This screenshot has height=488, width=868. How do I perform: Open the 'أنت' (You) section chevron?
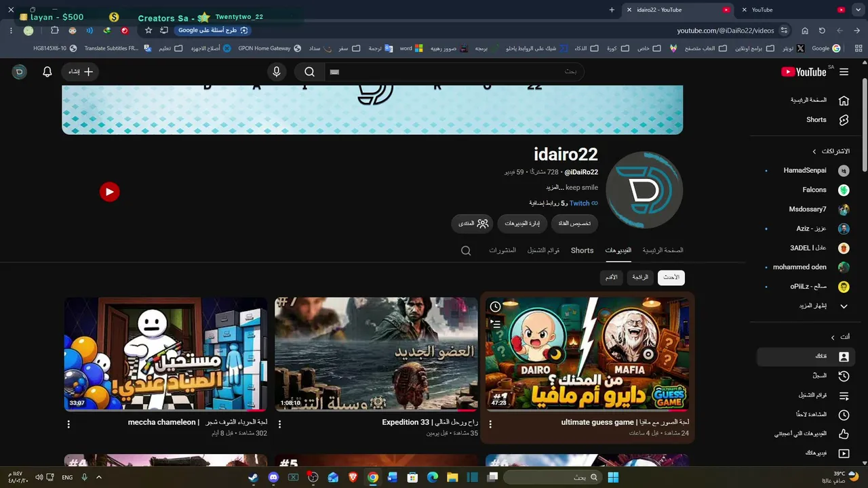(x=833, y=337)
